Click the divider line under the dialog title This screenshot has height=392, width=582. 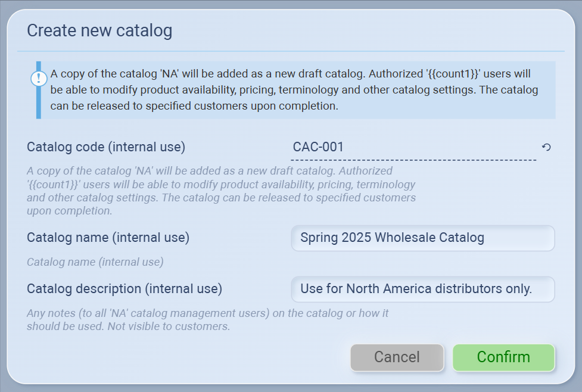point(295,51)
